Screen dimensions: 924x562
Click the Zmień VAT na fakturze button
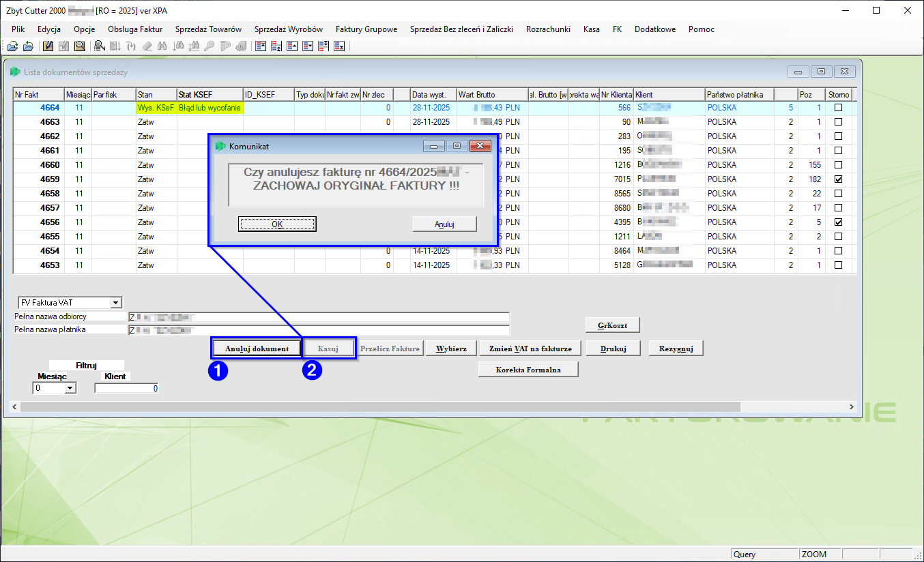(530, 349)
